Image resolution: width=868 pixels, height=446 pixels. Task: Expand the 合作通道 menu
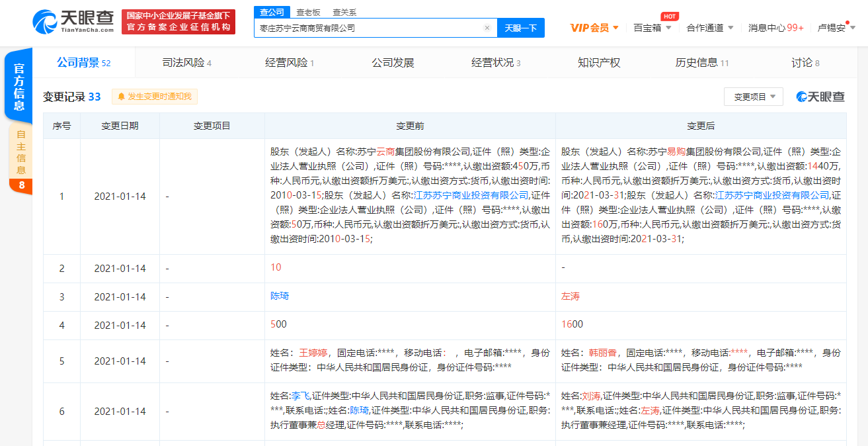pos(710,28)
